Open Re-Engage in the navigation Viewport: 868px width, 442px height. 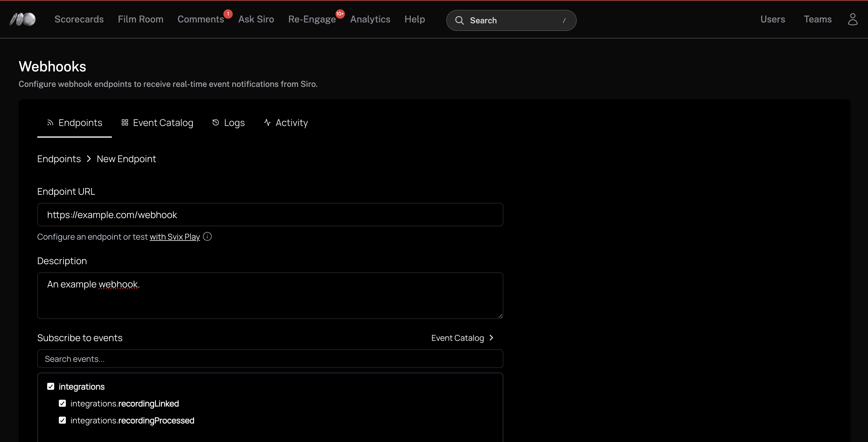coord(312,19)
